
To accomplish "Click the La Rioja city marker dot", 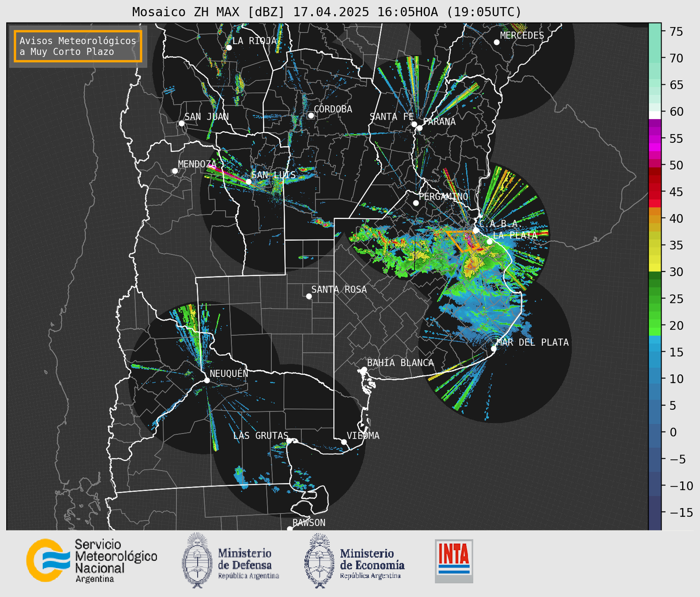I will coord(229,48).
